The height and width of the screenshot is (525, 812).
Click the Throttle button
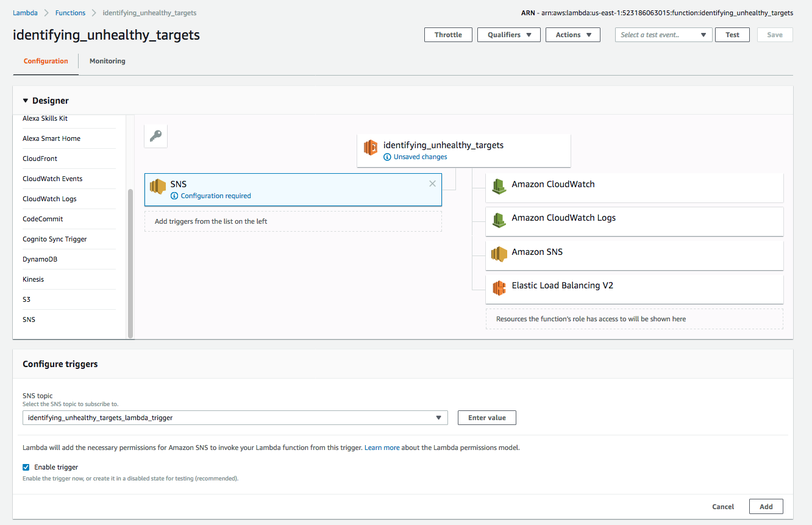(448, 35)
